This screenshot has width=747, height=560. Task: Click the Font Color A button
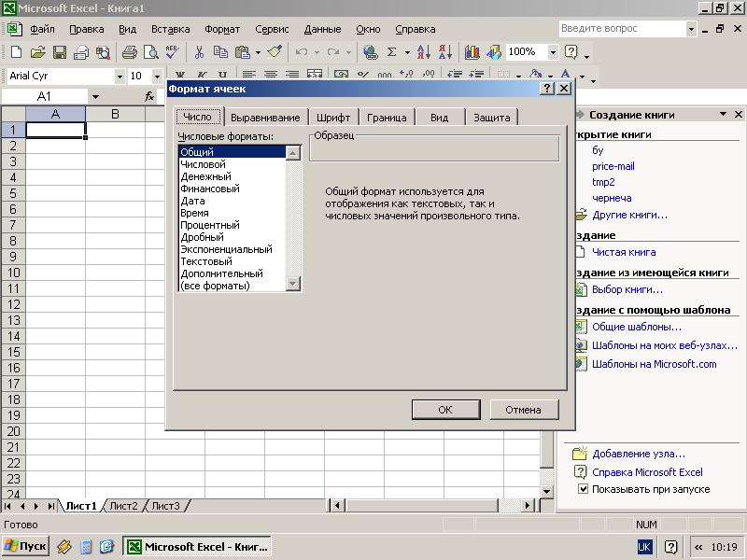coord(566,75)
